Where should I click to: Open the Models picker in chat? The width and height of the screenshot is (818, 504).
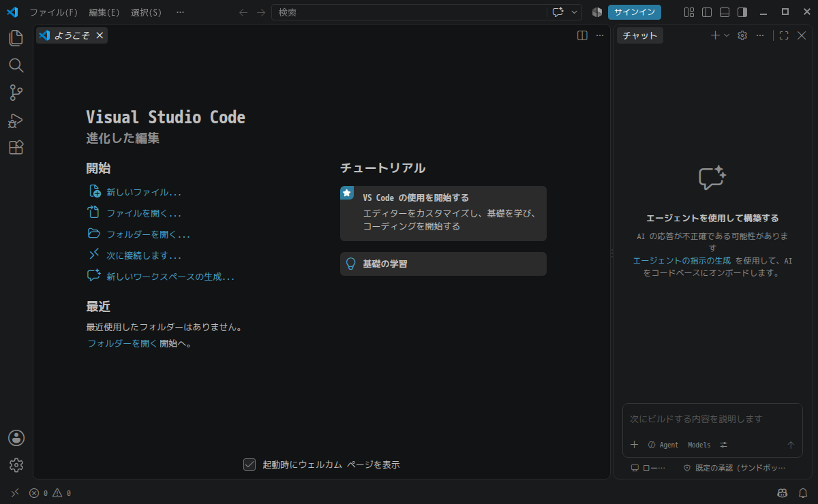coord(699,445)
